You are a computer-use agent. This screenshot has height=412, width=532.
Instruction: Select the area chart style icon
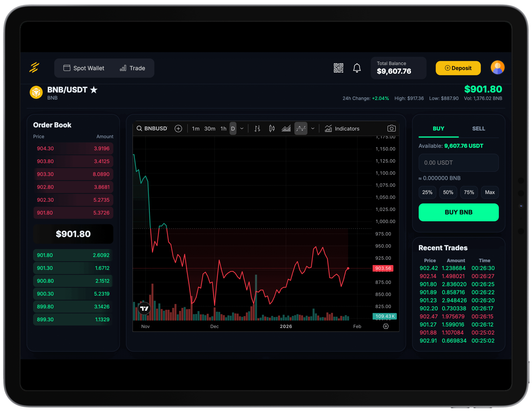(286, 129)
